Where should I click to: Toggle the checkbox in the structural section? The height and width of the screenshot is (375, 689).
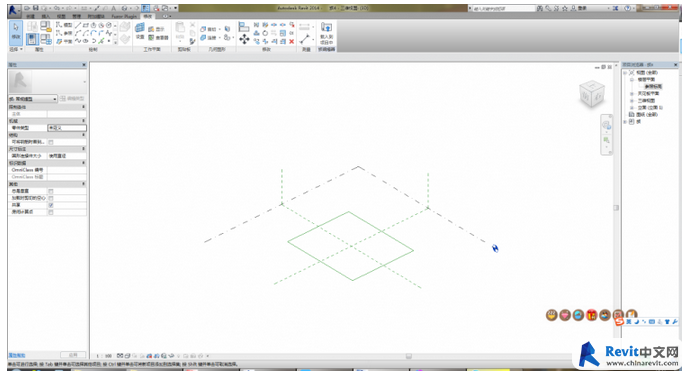click(x=51, y=142)
